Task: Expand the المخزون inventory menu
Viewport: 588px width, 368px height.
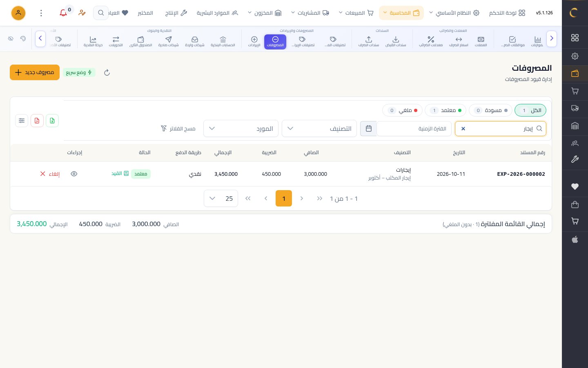Action: click(265, 13)
